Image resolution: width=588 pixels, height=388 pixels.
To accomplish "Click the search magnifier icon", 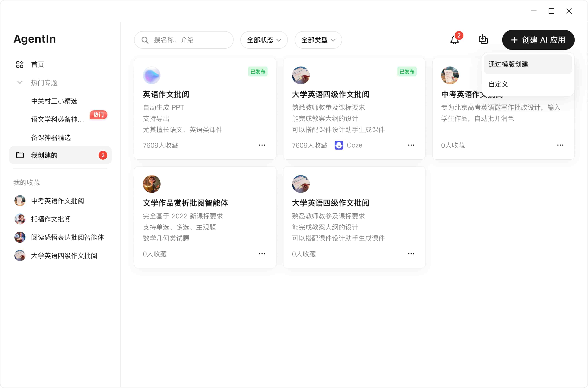I will click(x=145, y=40).
